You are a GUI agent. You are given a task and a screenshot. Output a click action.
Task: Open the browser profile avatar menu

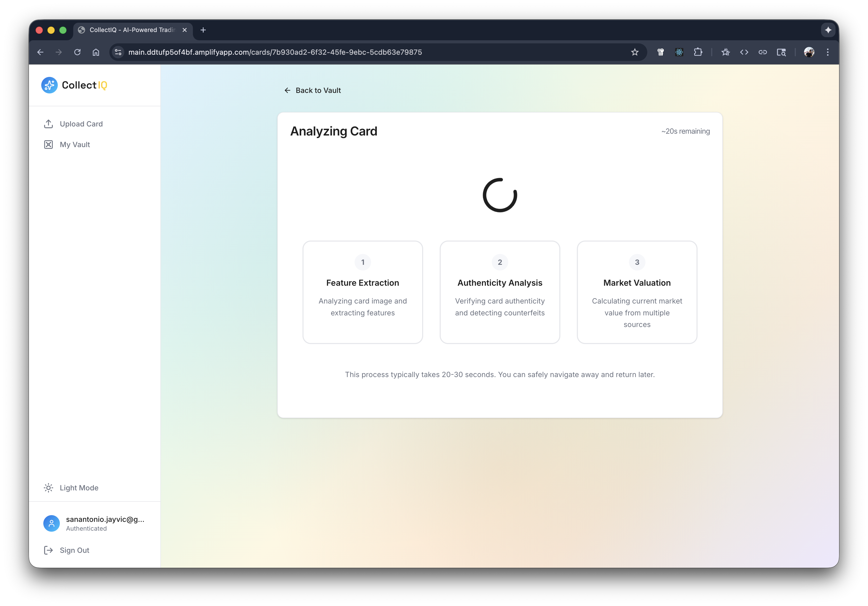coord(809,52)
